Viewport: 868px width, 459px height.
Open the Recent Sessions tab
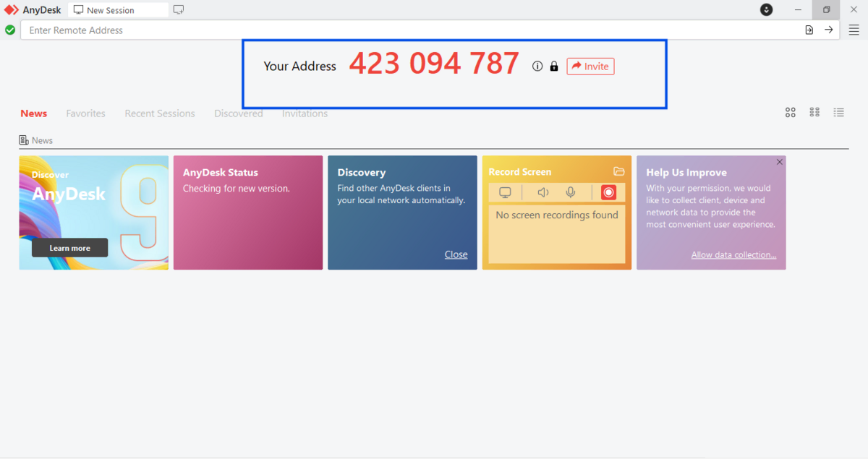[x=160, y=113]
